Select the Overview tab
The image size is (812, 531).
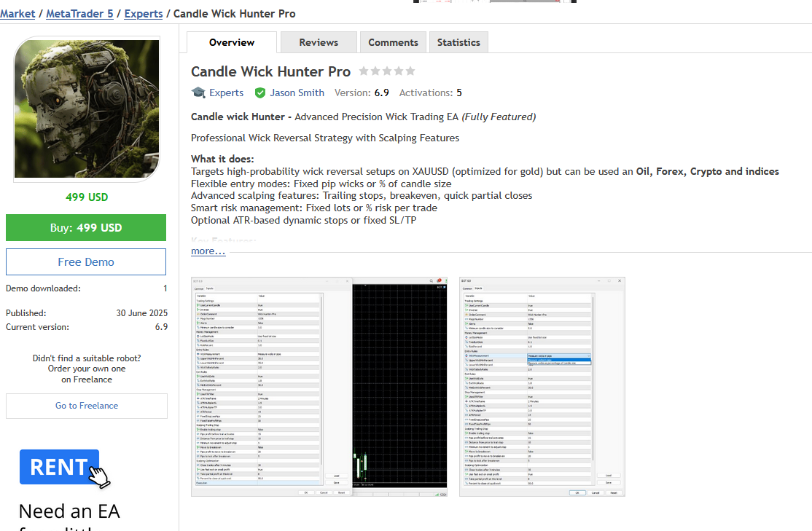[232, 42]
